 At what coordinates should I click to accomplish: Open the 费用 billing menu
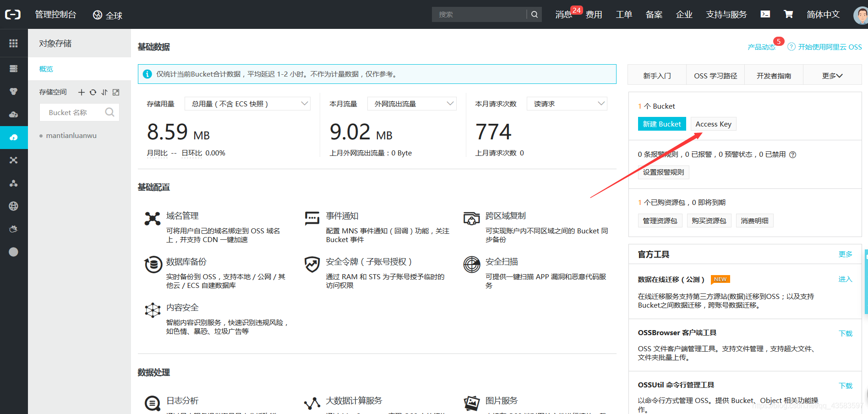[594, 15]
